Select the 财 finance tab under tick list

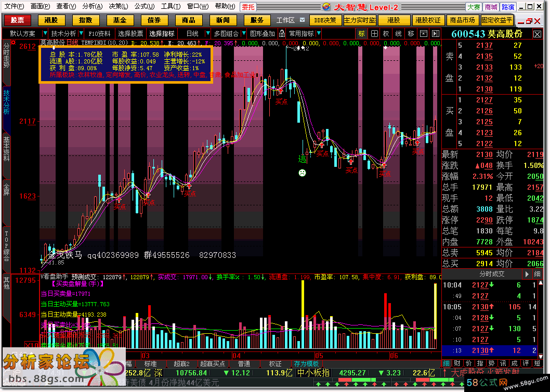click(x=457, y=363)
